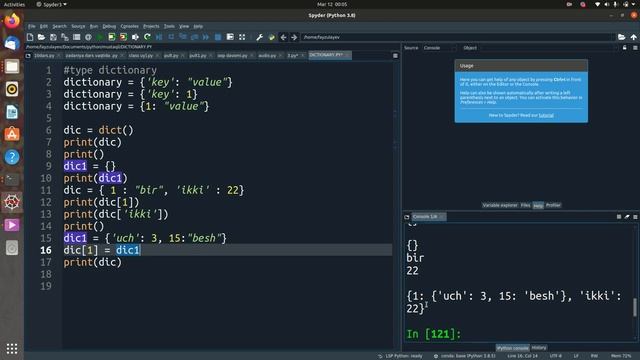Click the LSP Python ready status

(401, 356)
